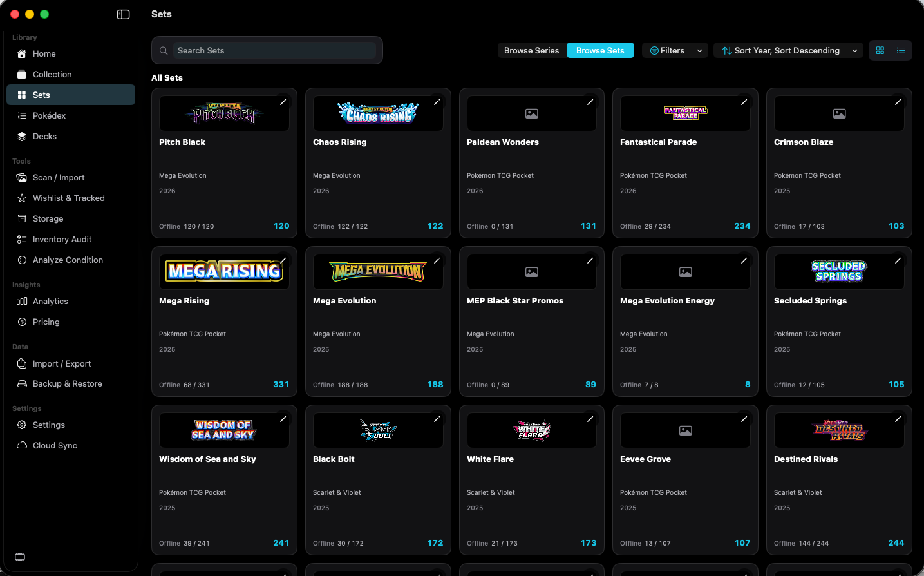
Task: Select the Eevee Grove set title
Action: (x=645, y=459)
